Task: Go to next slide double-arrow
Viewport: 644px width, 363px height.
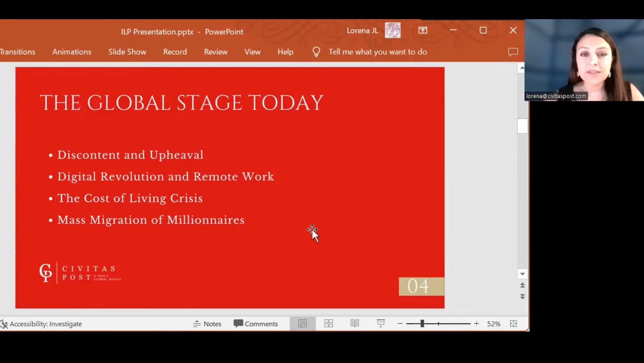Action: (522, 297)
